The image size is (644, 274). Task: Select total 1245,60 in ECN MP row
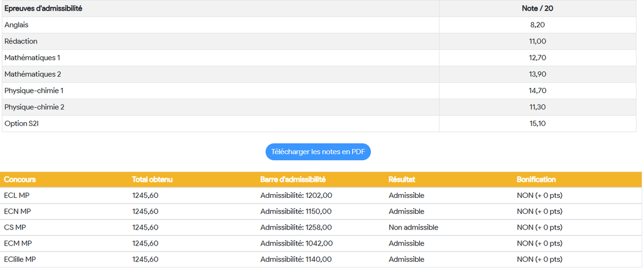click(x=145, y=211)
